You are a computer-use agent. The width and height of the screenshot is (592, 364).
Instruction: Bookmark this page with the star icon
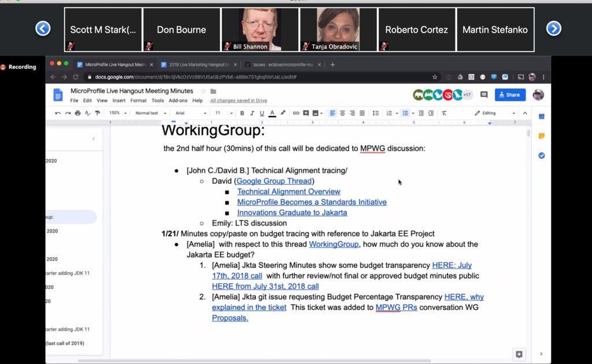(x=435, y=77)
